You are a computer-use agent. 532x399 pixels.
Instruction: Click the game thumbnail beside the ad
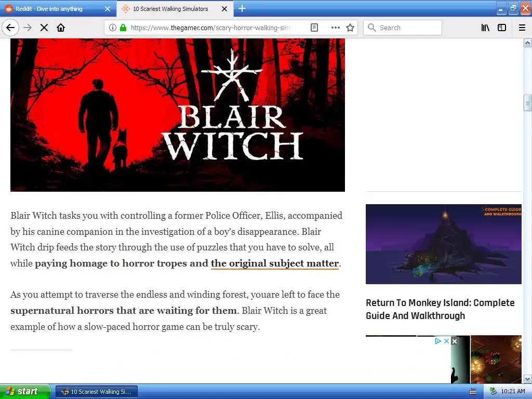pyautogui.click(x=496, y=360)
